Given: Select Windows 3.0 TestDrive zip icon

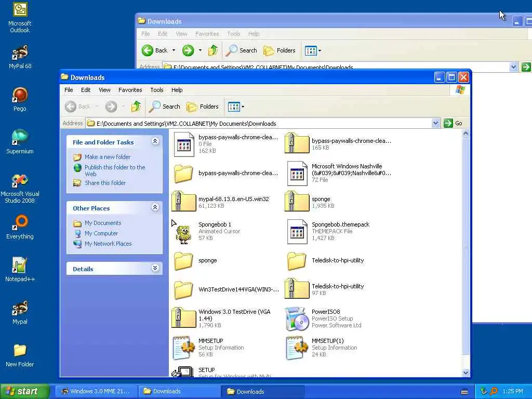Looking at the screenshot, I should [x=183, y=318].
